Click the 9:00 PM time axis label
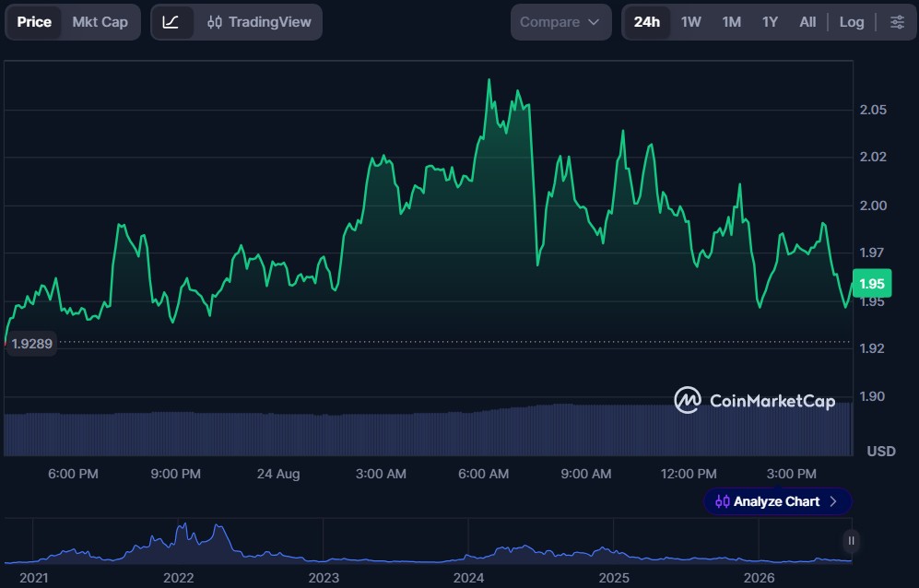 [176, 474]
